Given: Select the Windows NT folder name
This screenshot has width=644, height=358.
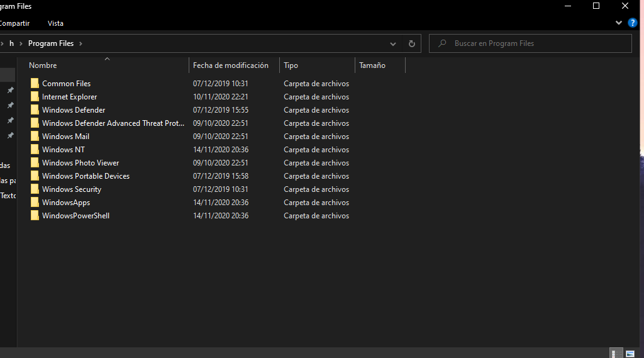Looking at the screenshot, I should [64, 149].
